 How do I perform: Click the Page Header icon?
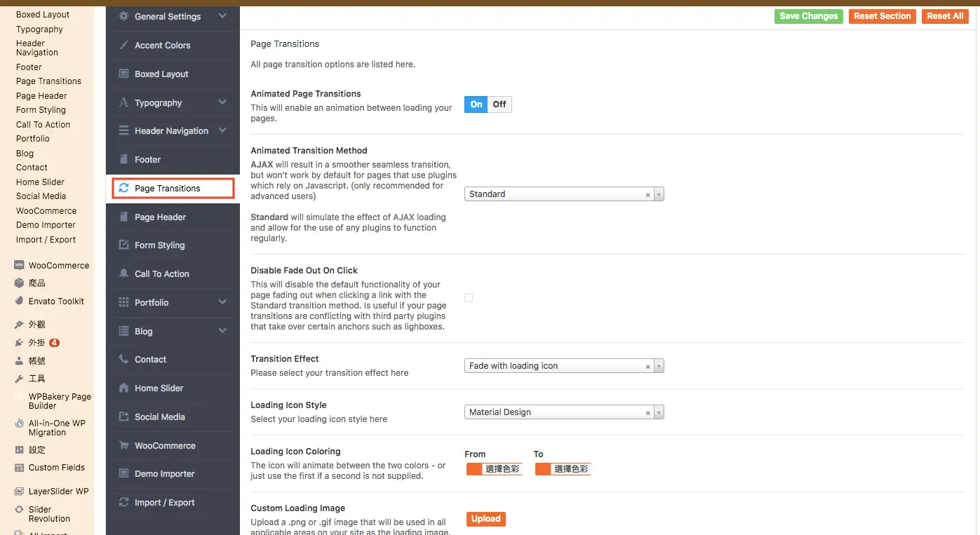[x=123, y=217]
